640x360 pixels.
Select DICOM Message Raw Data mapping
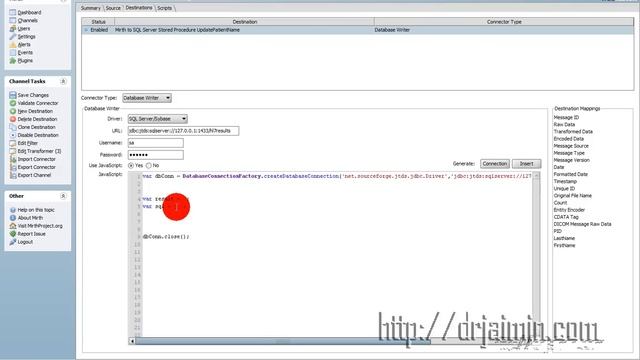582,224
